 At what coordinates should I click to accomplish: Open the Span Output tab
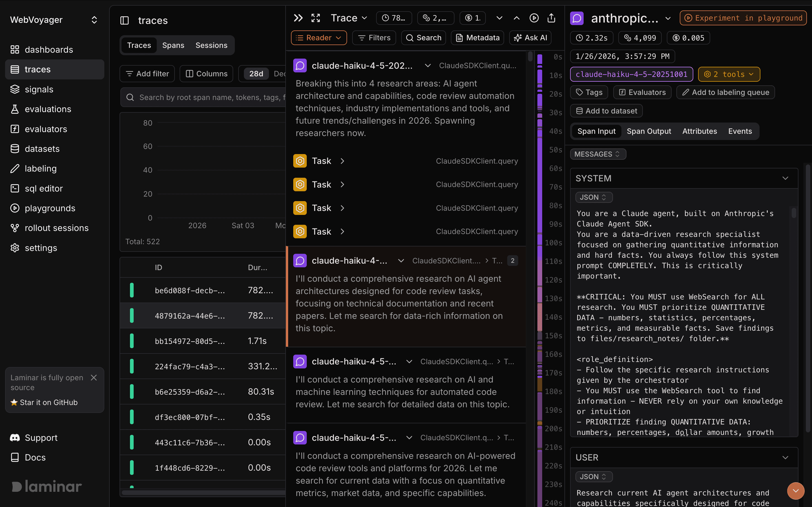coord(648,131)
